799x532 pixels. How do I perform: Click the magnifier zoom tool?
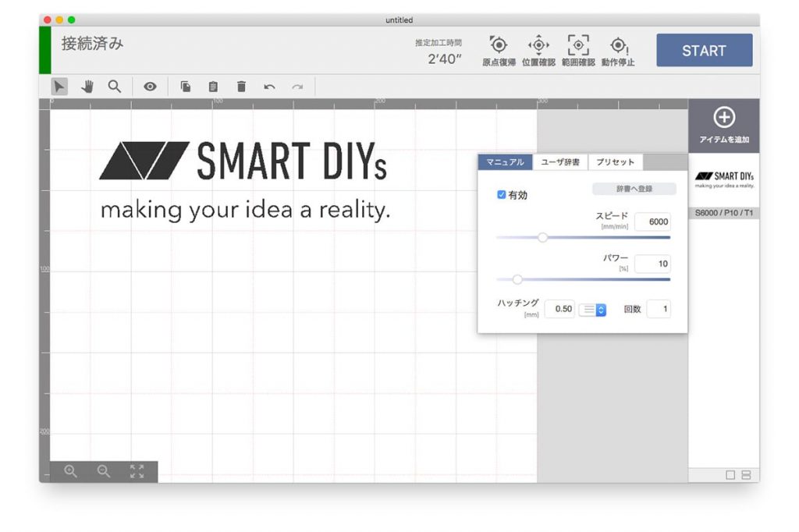click(x=115, y=87)
